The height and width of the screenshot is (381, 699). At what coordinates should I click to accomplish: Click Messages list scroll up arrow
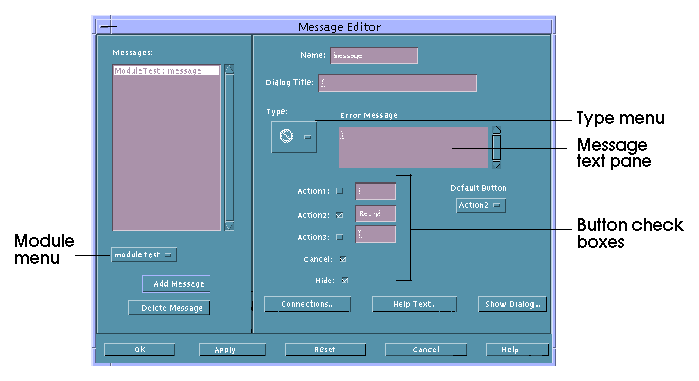click(229, 69)
